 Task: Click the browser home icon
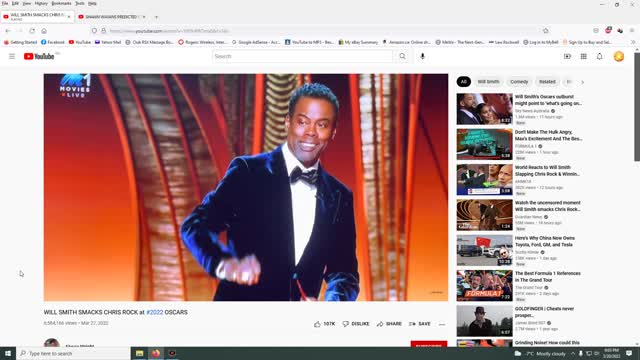pos(44,31)
